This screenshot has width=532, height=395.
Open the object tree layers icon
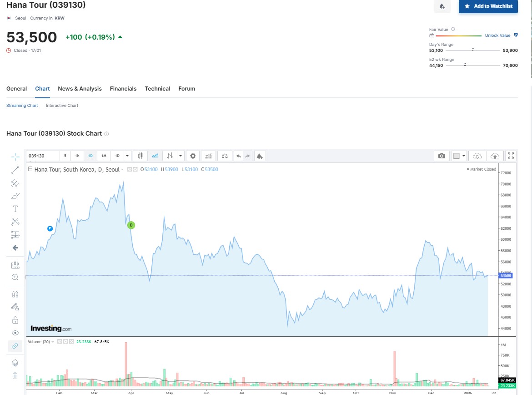pos(15,363)
